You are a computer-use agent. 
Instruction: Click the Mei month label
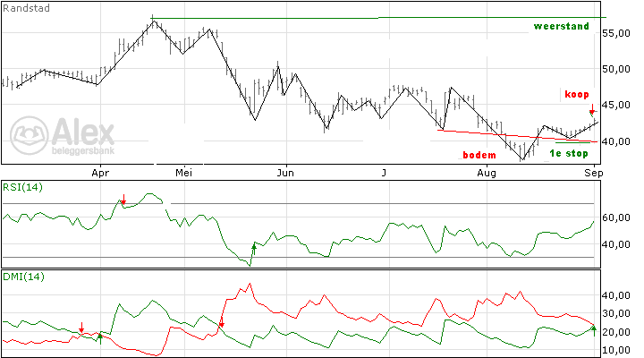[x=183, y=173]
